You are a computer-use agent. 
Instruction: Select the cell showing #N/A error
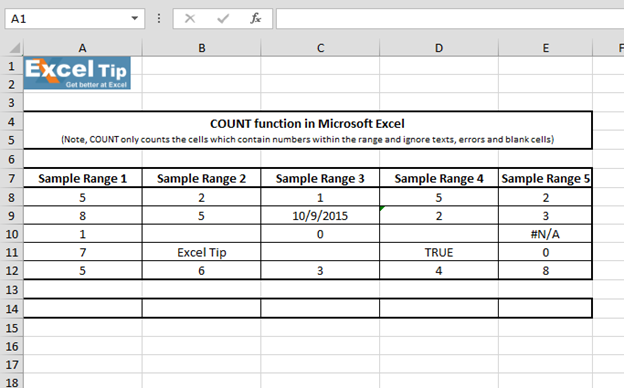[x=545, y=234]
